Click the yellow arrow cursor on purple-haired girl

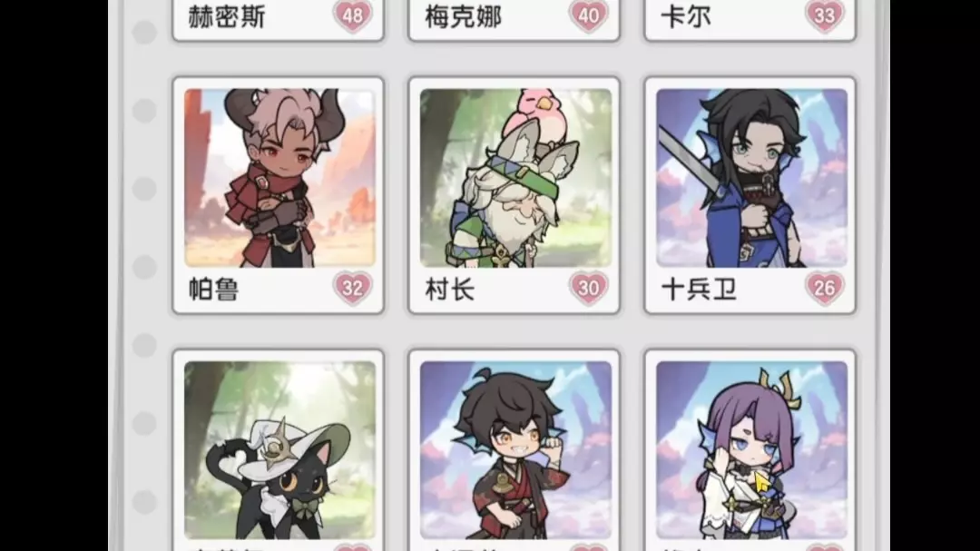click(761, 482)
